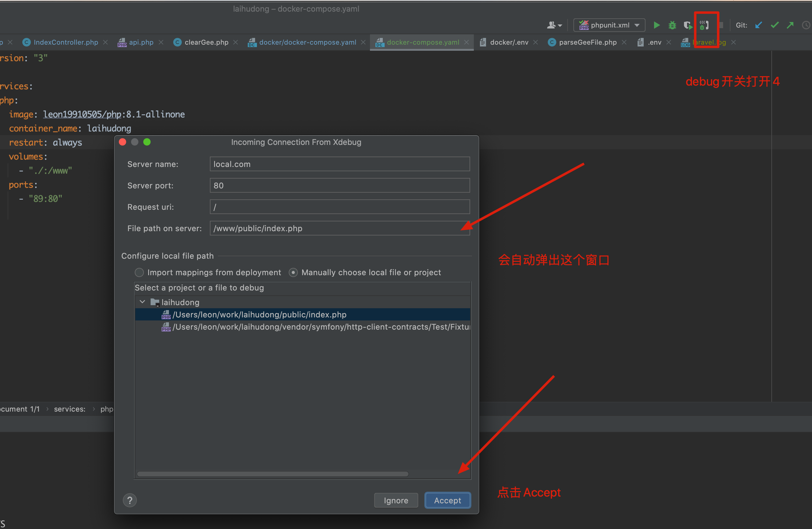Switch to the docker/.env tab
The image size is (812, 529).
point(509,42)
